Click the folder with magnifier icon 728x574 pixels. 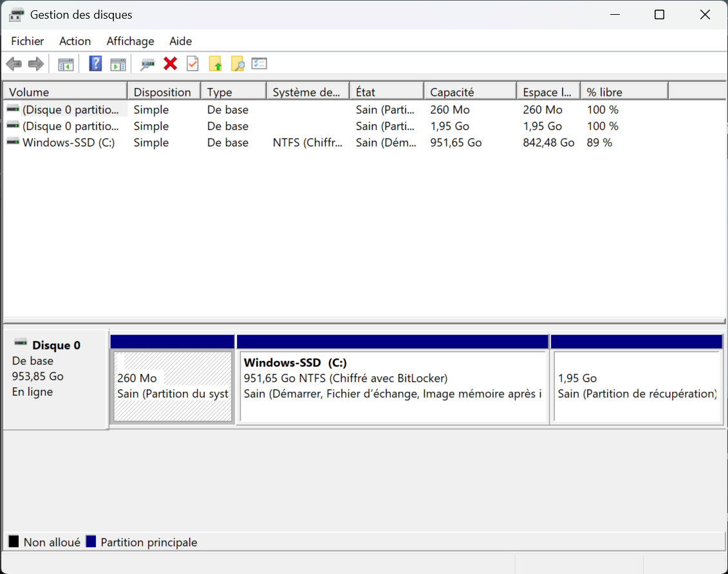click(x=238, y=64)
